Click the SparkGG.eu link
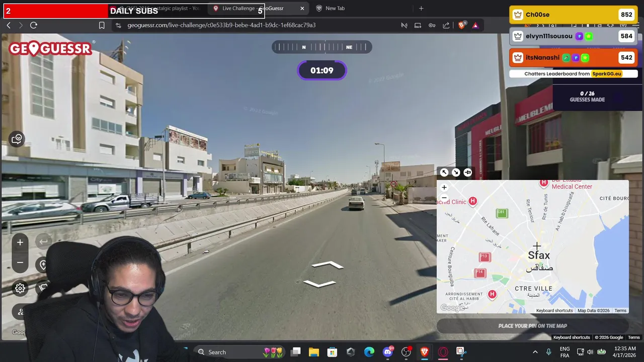 pos(606,74)
